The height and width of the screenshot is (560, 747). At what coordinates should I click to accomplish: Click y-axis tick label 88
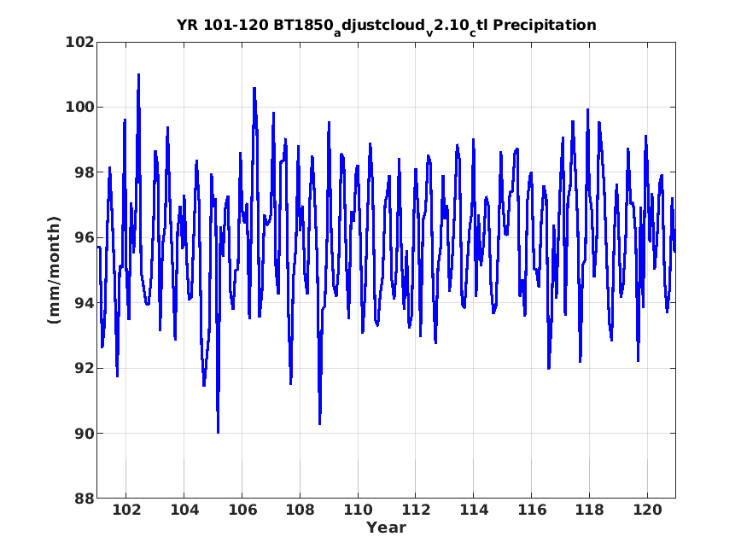click(85, 499)
